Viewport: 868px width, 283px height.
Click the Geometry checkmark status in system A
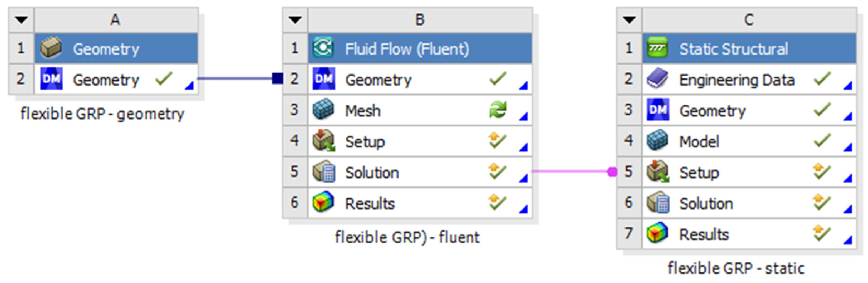[164, 79]
